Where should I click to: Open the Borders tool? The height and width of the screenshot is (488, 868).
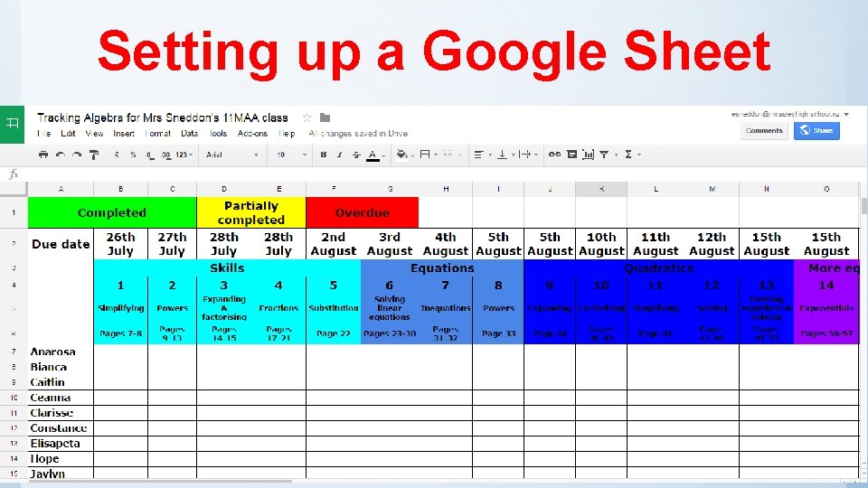(x=428, y=155)
